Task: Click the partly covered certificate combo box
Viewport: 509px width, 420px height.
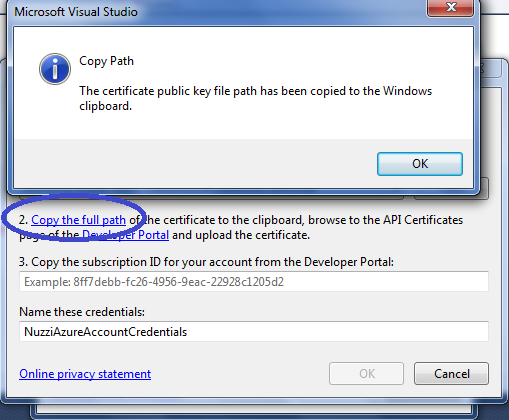Action: coord(211,197)
